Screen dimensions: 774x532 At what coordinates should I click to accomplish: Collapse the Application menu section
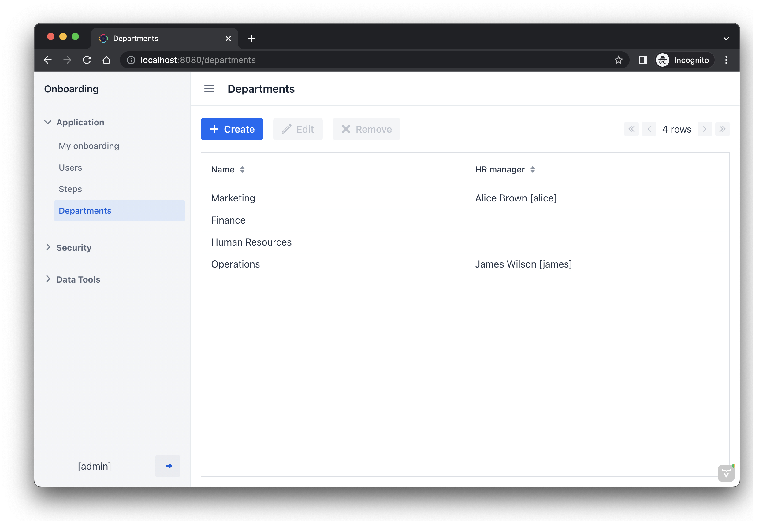pos(48,122)
